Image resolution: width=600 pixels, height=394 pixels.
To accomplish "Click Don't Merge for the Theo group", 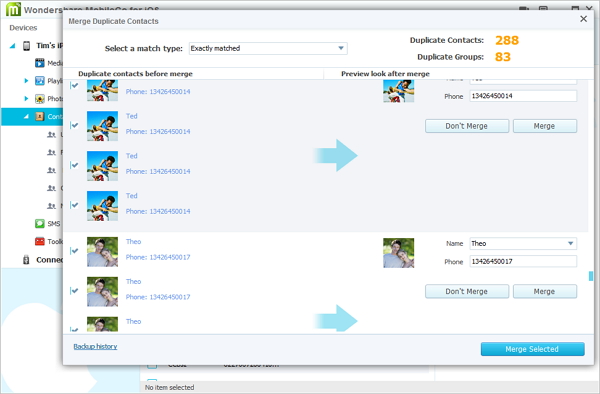I will [467, 291].
